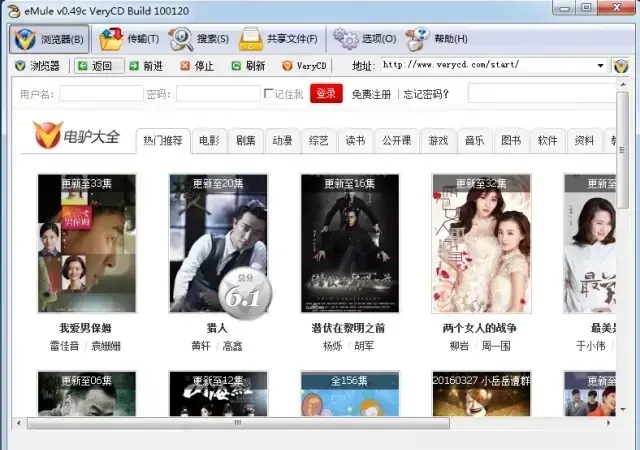Click the 猎人 title link
Image resolution: width=640 pixels, height=450 pixels.
[x=217, y=328]
